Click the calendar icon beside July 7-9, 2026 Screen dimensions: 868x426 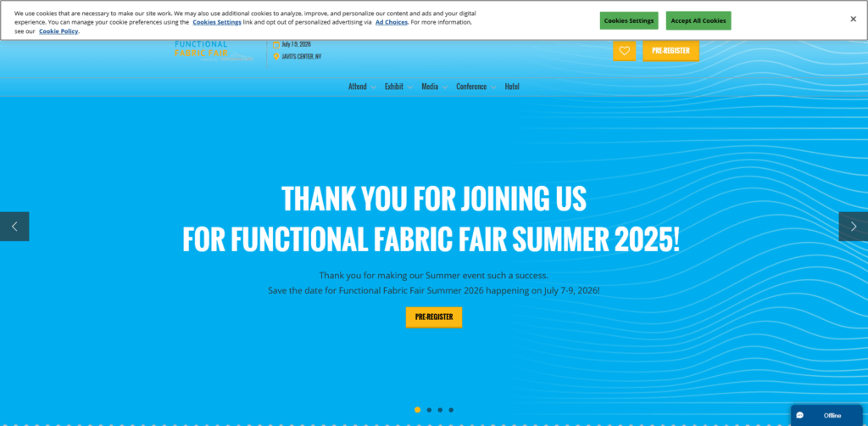click(x=276, y=44)
